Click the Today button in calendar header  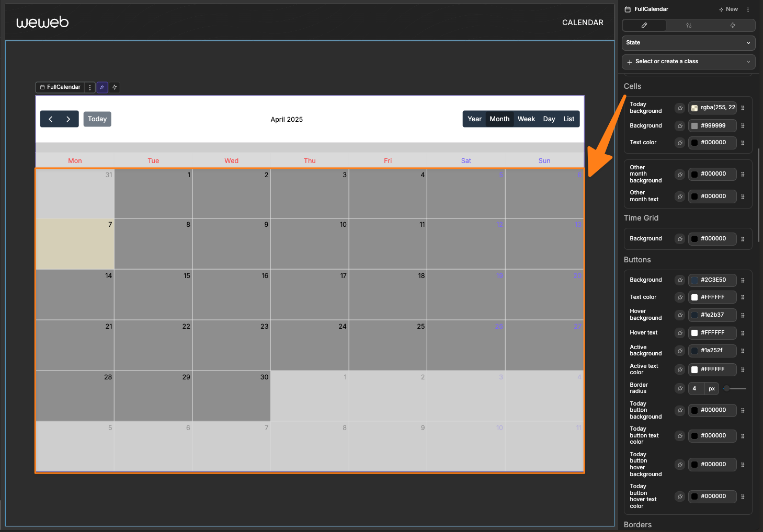[97, 119]
